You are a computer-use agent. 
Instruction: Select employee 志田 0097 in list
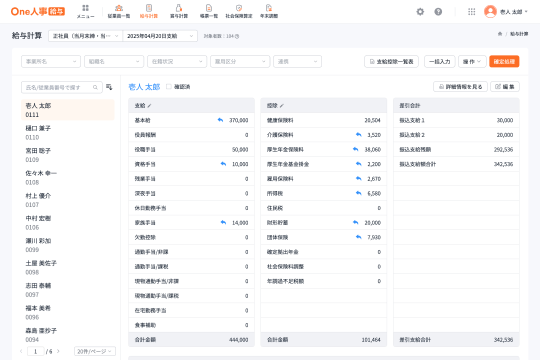tap(68, 290)
